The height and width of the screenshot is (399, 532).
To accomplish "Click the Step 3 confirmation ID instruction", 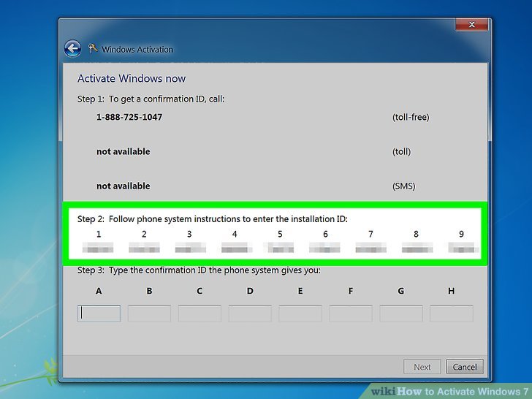I will pos(199,270).
